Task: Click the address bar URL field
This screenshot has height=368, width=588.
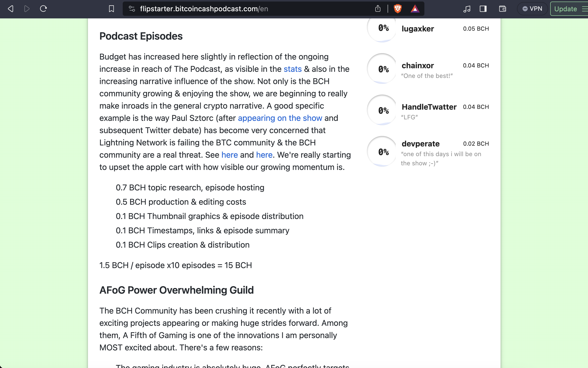Action: [230, 9]
